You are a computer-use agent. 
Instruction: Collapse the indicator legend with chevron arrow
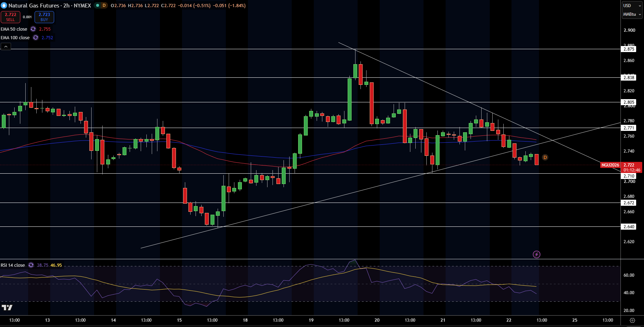6,47
